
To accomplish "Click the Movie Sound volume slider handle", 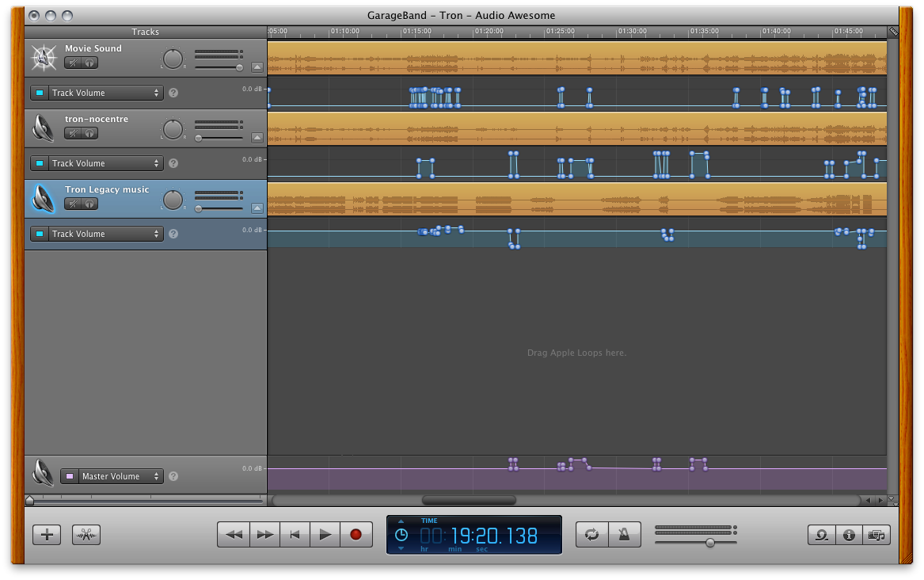I will (239, 68).
